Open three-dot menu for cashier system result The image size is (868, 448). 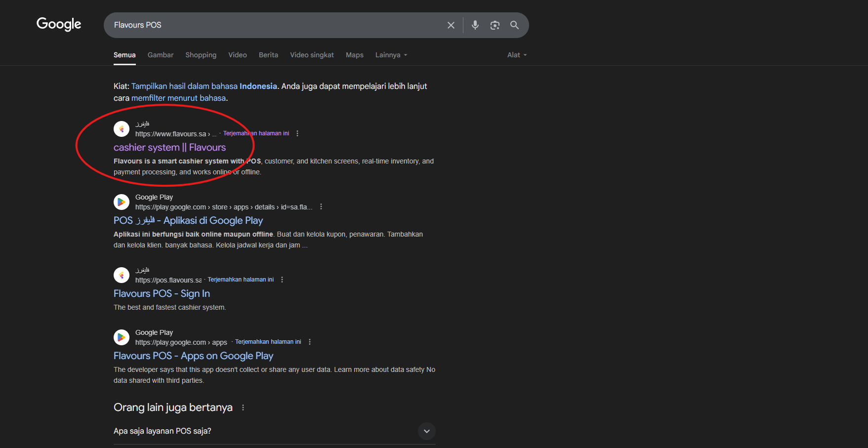coord(297,133)
